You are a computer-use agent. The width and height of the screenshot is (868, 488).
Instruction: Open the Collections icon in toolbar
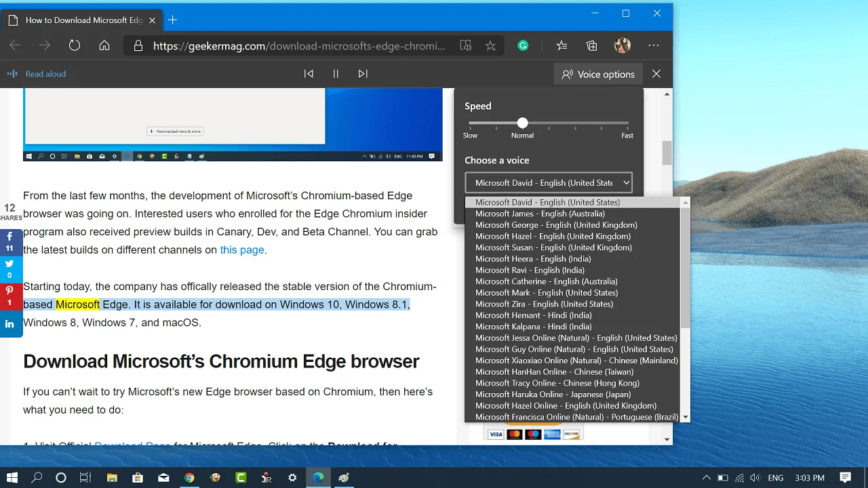point(592,45)
